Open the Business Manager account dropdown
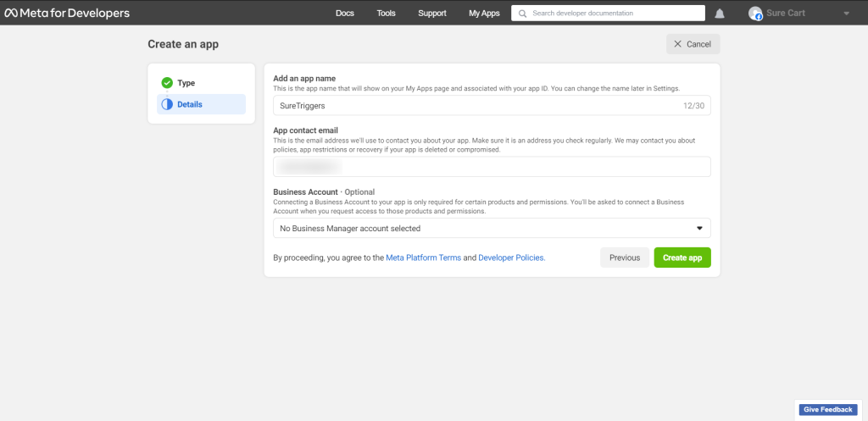 (492, 228)
